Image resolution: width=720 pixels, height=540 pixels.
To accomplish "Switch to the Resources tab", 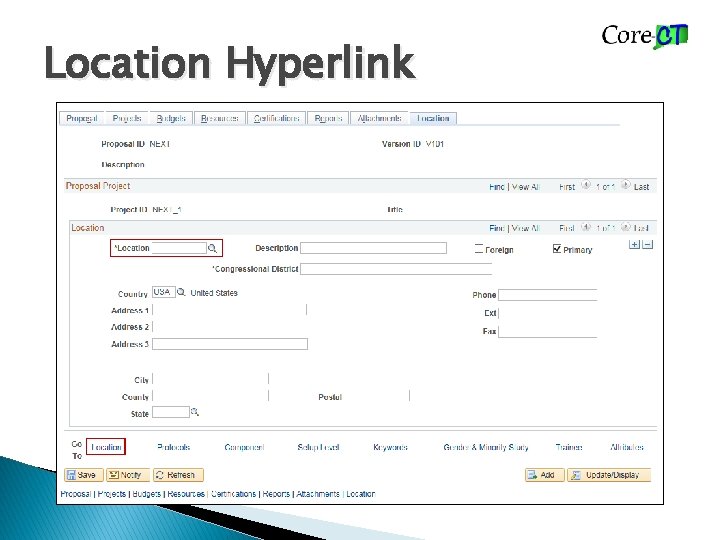I will point(219,118).
